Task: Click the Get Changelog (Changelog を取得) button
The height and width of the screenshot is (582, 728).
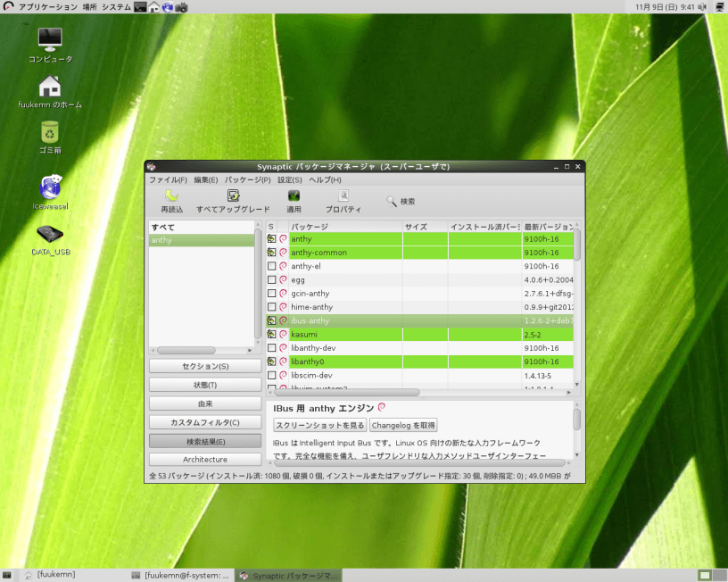Action: (403, 425)
